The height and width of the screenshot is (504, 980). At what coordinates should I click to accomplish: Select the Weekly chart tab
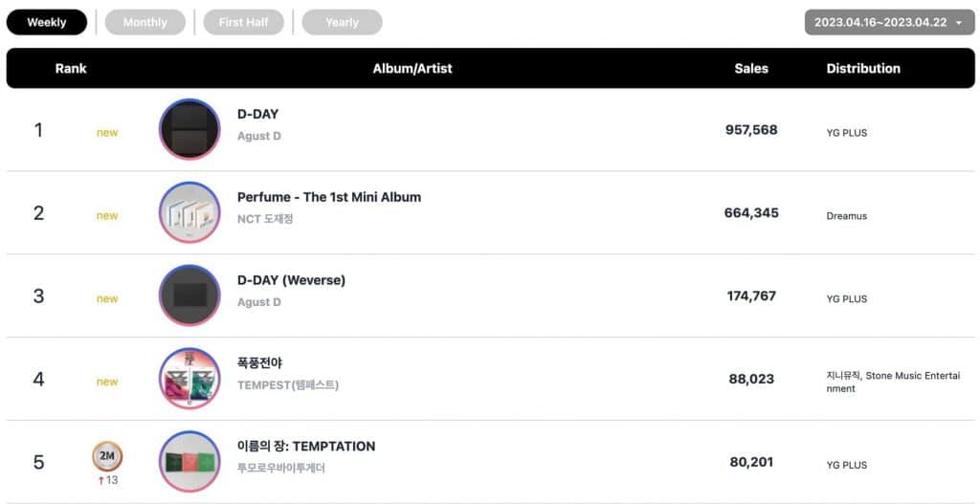click(x=47, y=22)
